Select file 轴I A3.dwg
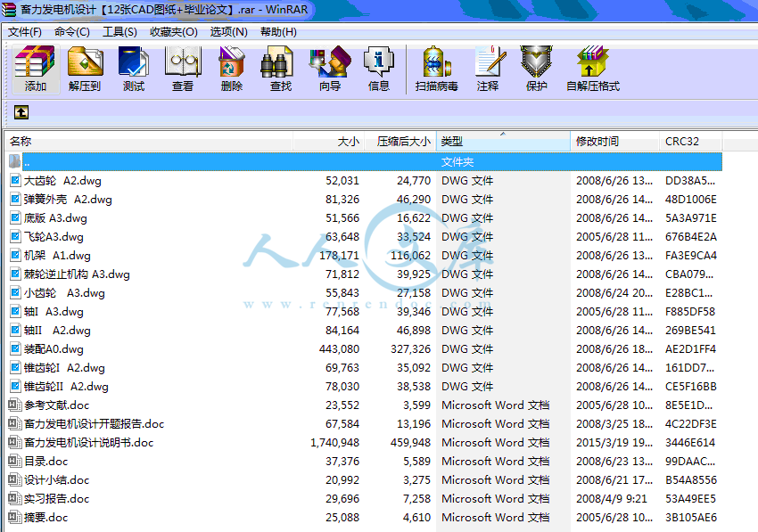Image resolution: width=758 pixels, height=532 pixels. click(54, 312)
